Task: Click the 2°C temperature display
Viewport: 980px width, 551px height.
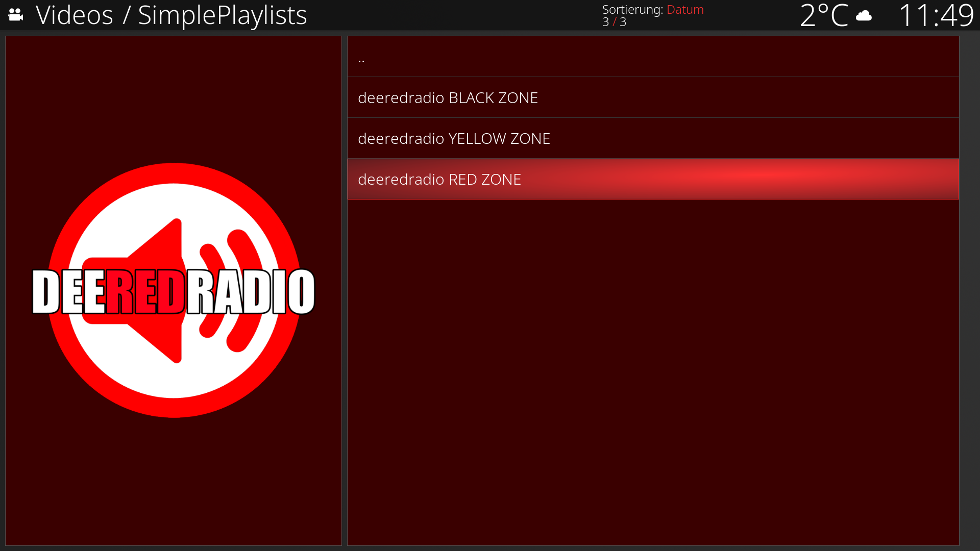Action: [x=824, y=15]
